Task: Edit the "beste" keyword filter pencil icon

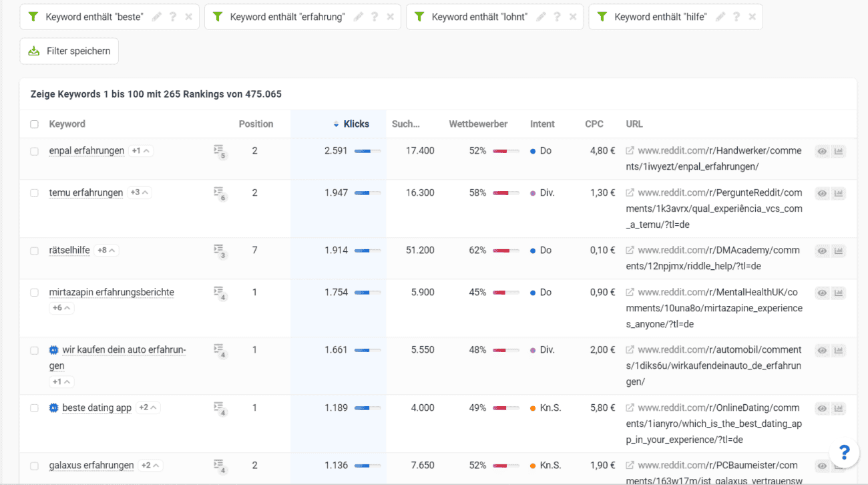Action: 157,17
